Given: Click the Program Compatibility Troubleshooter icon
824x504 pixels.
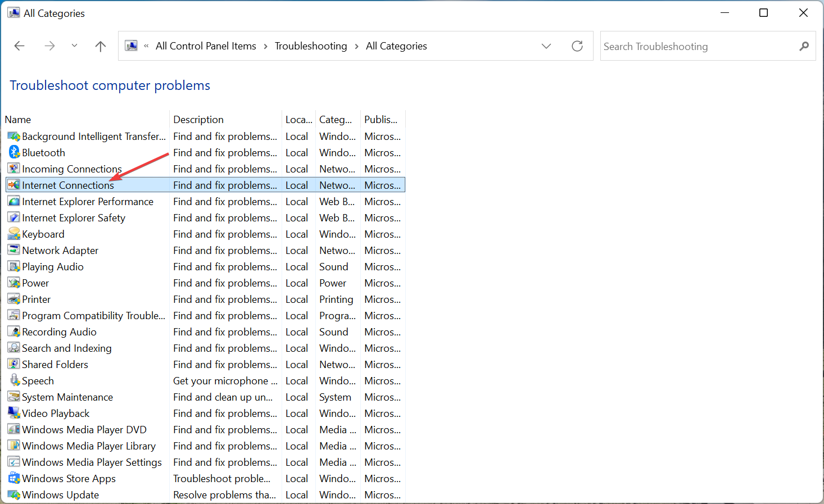Looking at the screenshot, I should tap(13, 316).
